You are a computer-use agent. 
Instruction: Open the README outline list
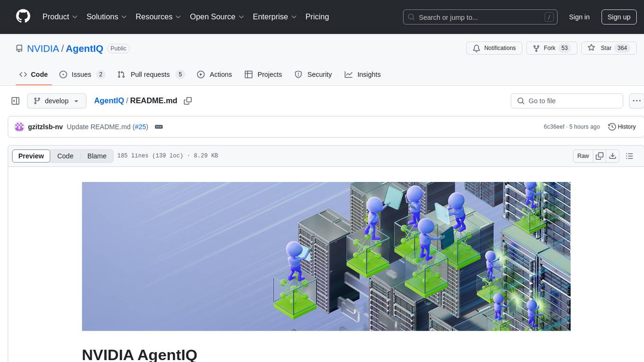[x=629, y=156]
